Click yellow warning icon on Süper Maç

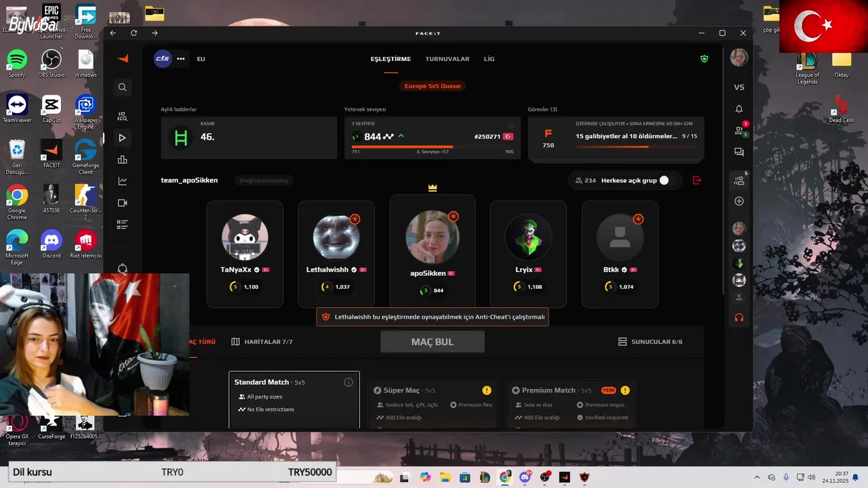pyautogui.click(x=486, y=390)
